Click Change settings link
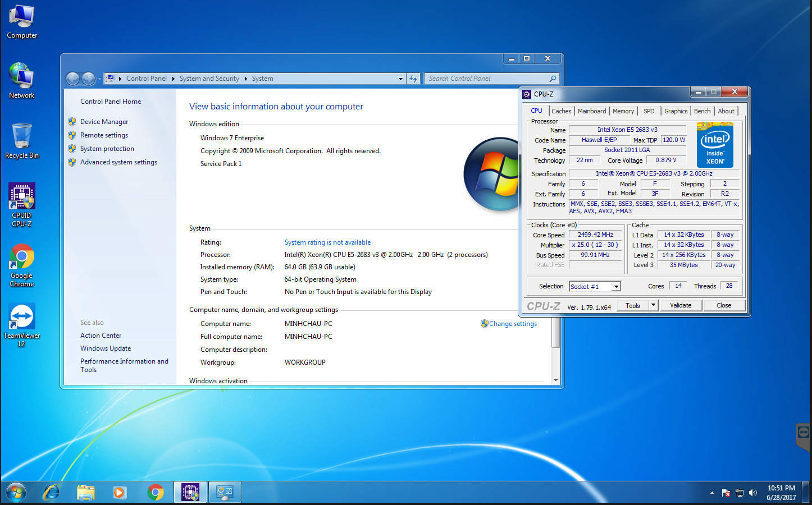The height and width of the screenshot is (505, 812). 513,324
